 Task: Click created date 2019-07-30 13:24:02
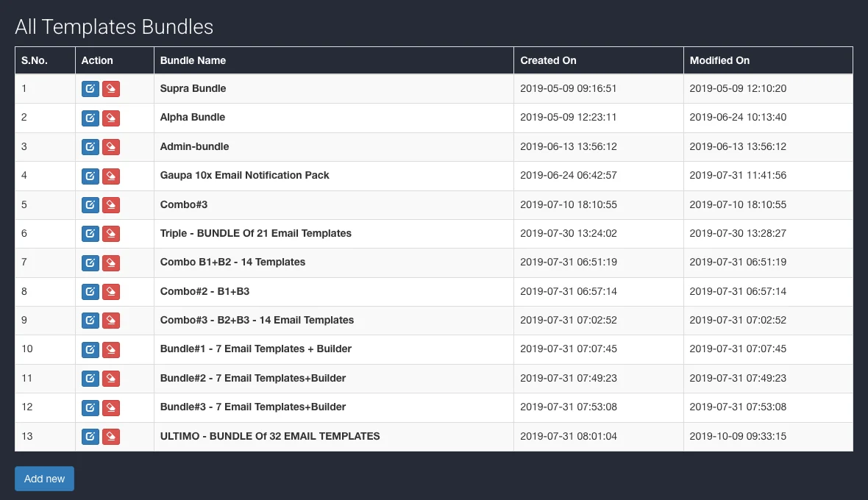tap(569, 233)
